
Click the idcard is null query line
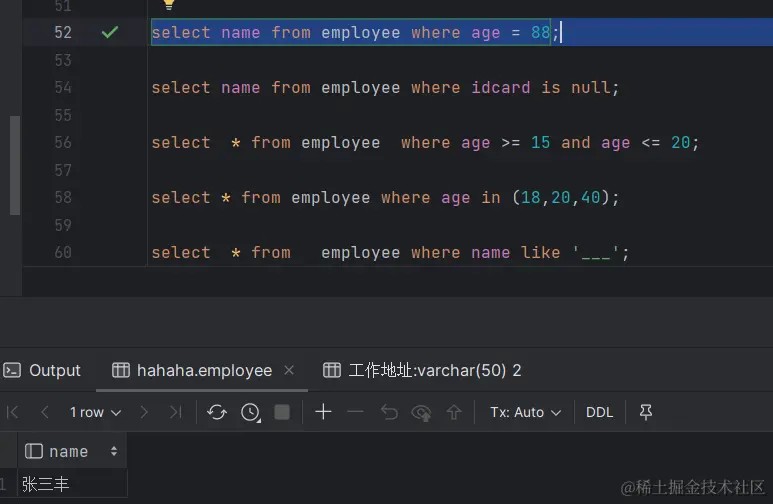(385, 88)
